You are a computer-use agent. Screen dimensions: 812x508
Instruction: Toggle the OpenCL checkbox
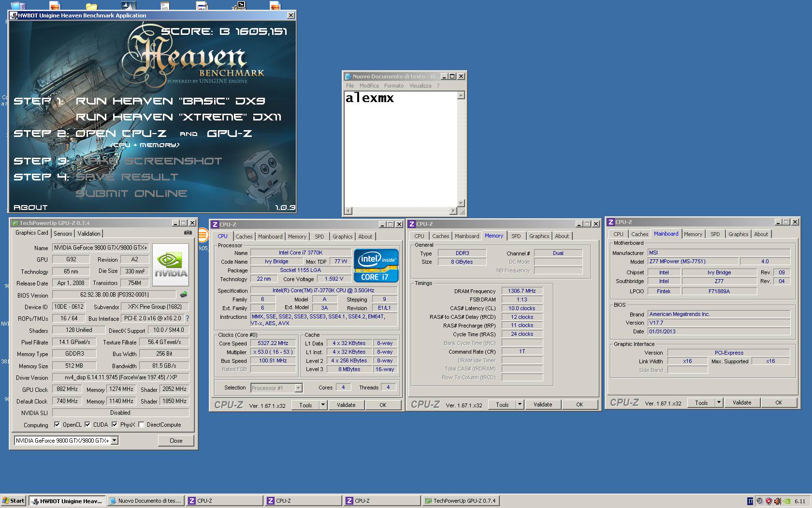click(57, 425)
